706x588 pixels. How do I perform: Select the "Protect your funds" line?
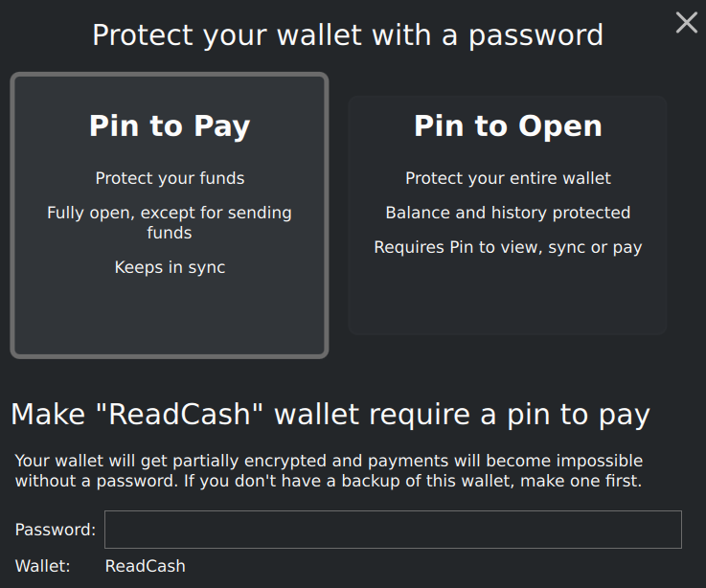pos(170,178)
